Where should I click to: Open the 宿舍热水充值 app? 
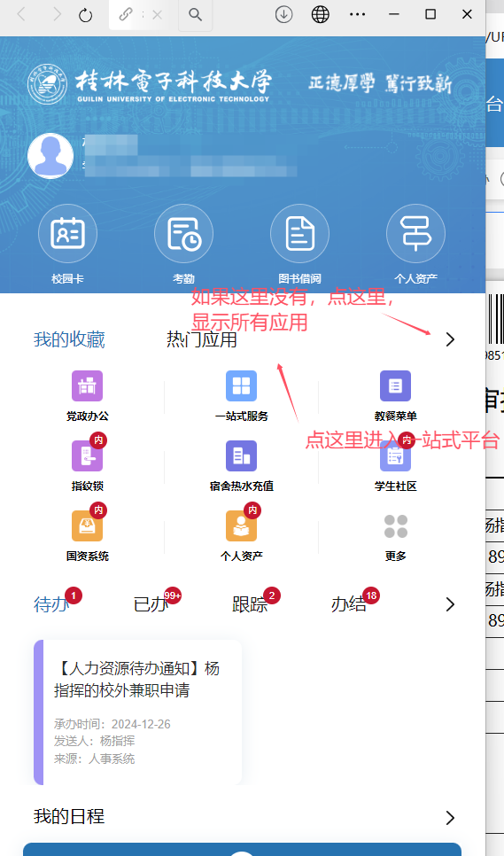241,455
